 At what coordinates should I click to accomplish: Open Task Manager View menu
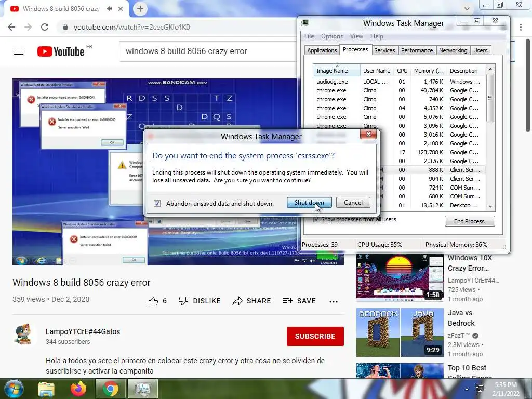tap(356, 36)
